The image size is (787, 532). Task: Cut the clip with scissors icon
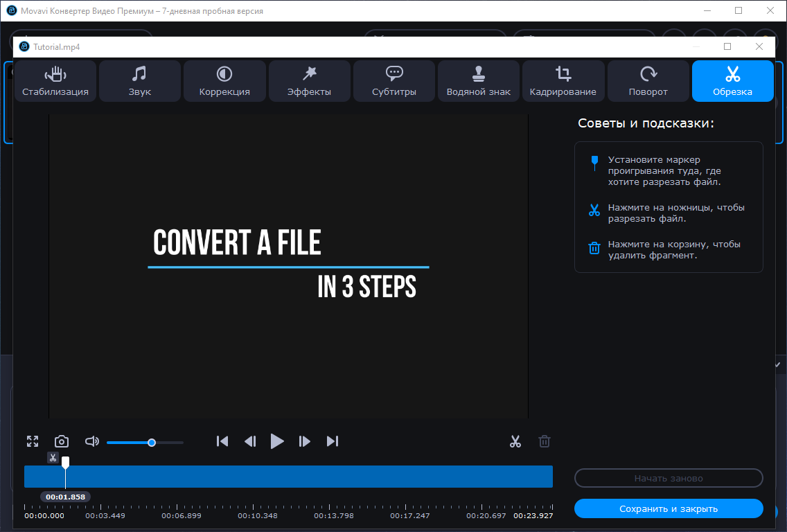[x=515, y=441]
